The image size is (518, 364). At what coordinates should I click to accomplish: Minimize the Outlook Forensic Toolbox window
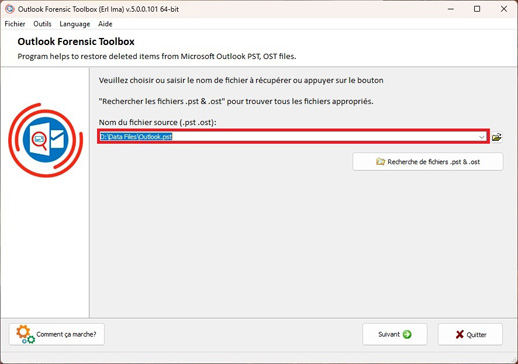pyautogui.click(x=451, y=9)
